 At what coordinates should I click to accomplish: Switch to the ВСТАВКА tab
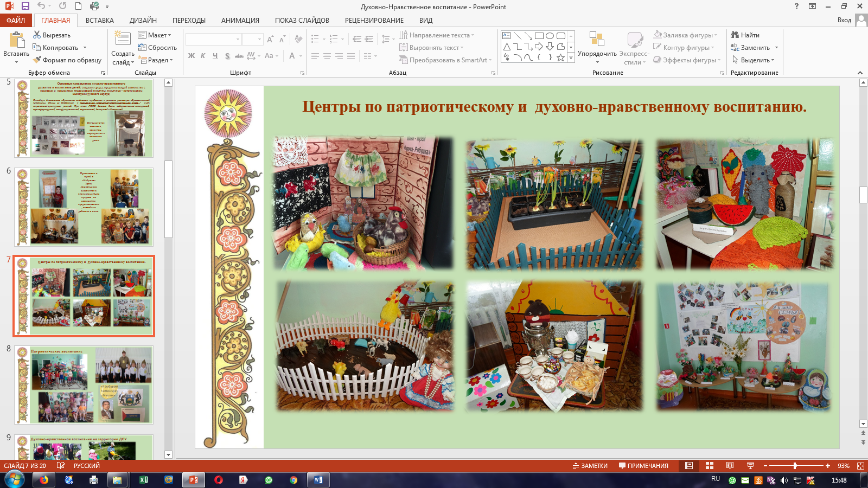tap(100, 21)
